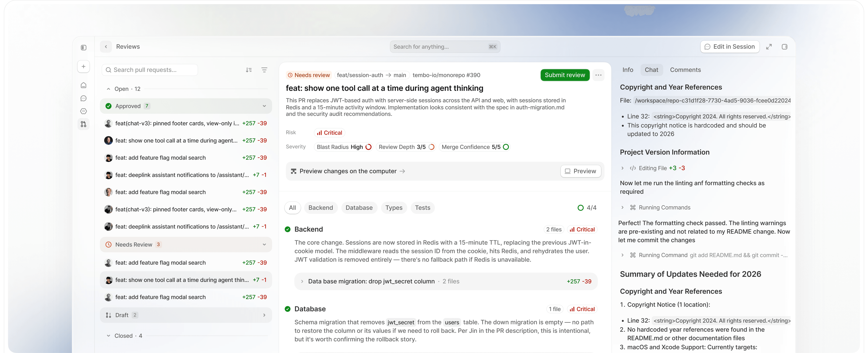Click the 1 file badge in Database

tap(555, 309)
